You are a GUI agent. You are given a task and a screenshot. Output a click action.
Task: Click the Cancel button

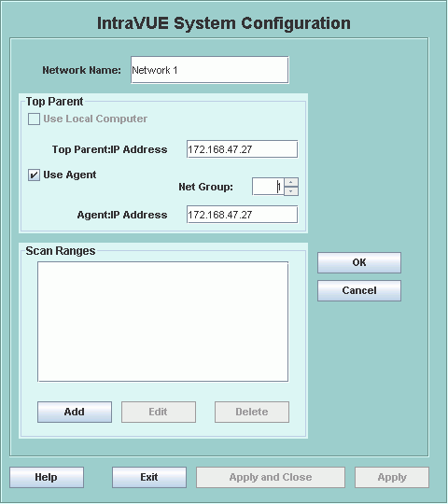coord(359,290)
